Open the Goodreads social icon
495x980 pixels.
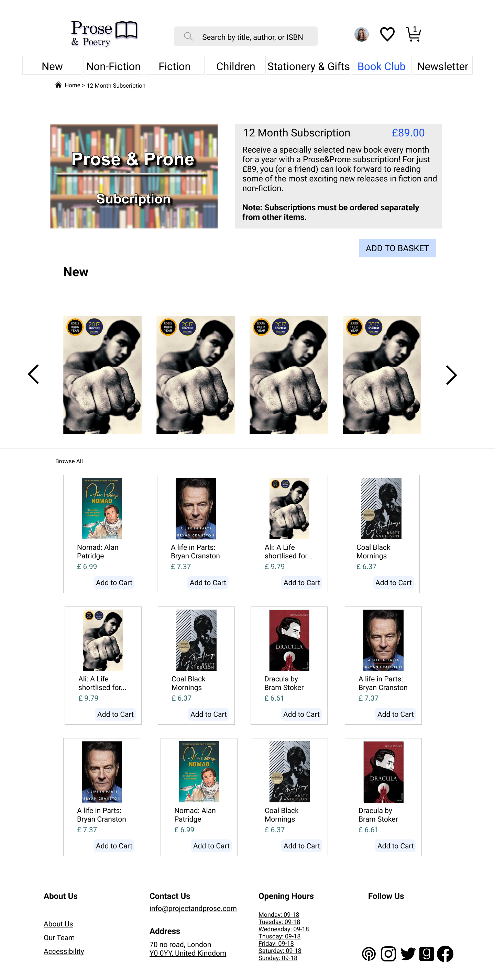click(427, 954)
